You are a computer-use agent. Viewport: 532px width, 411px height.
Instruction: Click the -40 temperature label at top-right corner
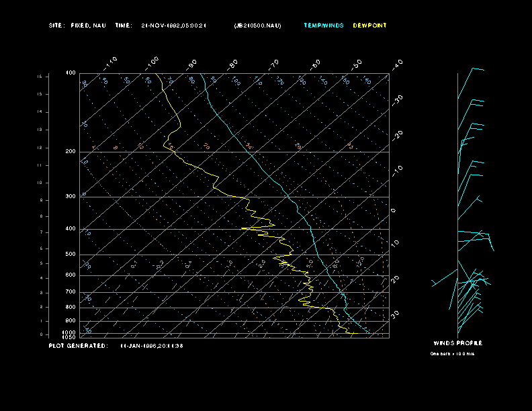tap(398, 65)
